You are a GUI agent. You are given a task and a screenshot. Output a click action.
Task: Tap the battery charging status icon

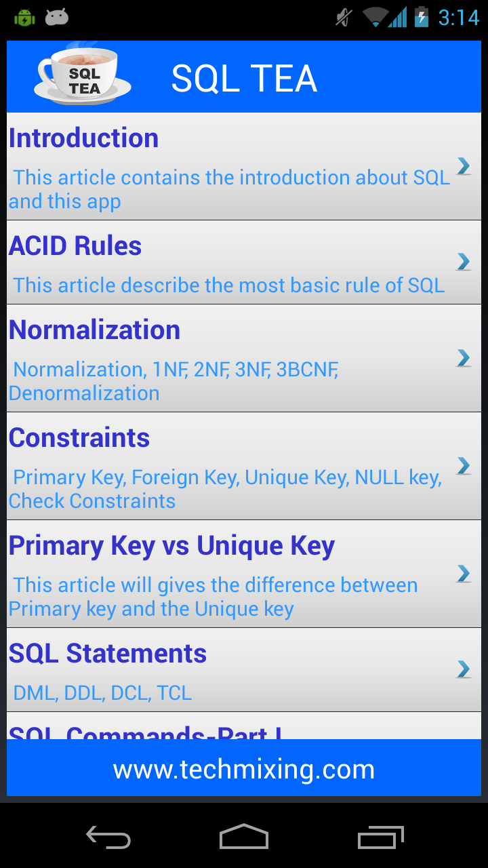point(422,17)
